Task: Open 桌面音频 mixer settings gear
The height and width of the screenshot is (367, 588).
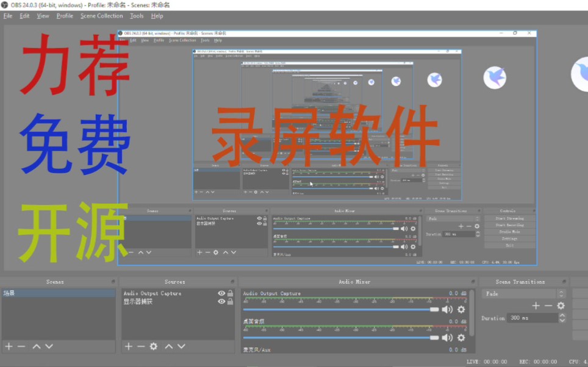Action: pos(461,338)
